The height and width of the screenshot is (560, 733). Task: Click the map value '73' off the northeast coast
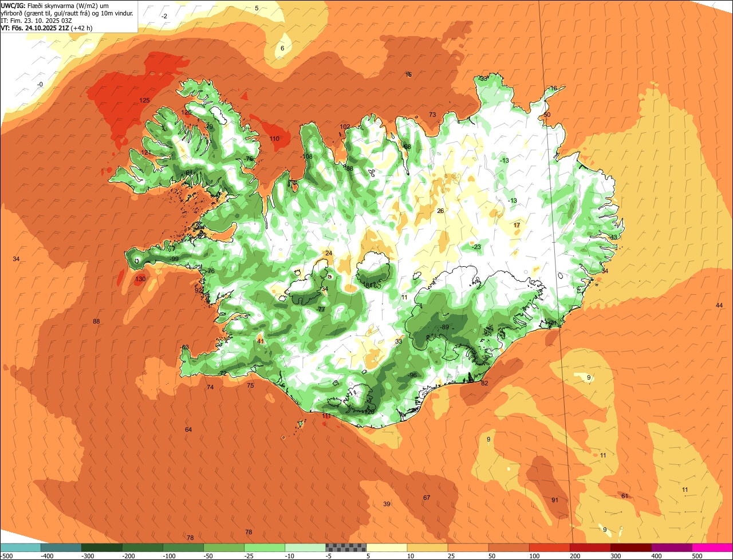[x=432, y=115]
